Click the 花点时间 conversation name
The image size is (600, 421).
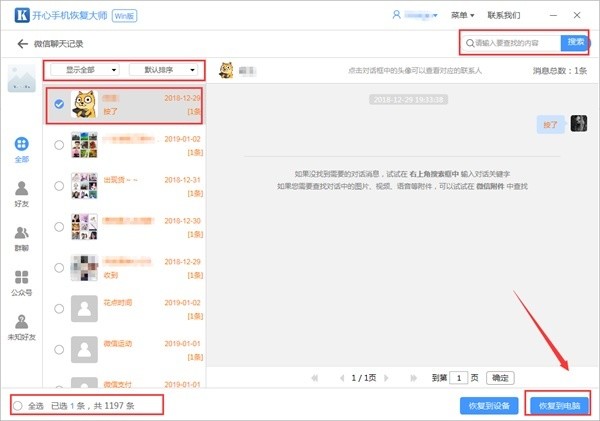pos(117,302)
